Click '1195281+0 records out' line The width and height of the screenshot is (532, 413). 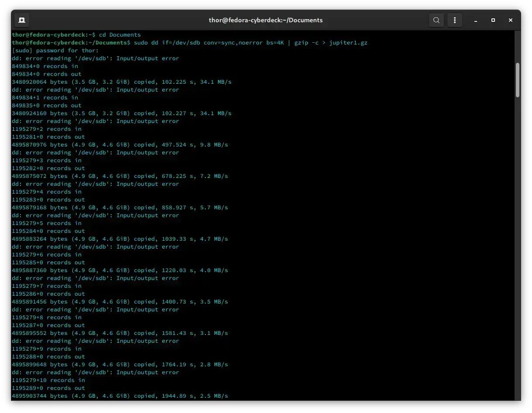coord(48,137)
